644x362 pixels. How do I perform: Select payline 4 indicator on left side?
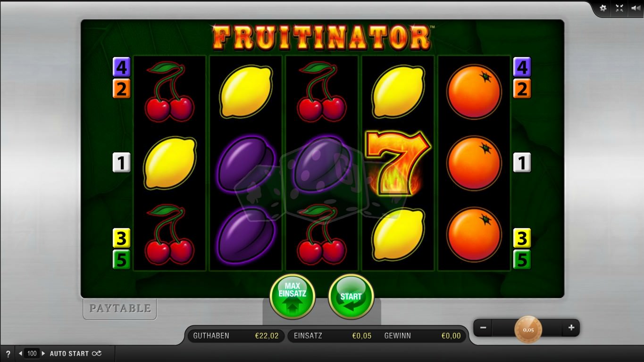pos(121,67)
